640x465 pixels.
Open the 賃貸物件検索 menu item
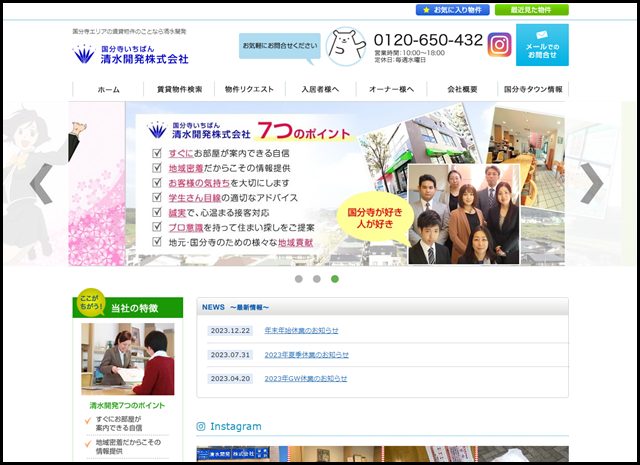tap(179, 89)
